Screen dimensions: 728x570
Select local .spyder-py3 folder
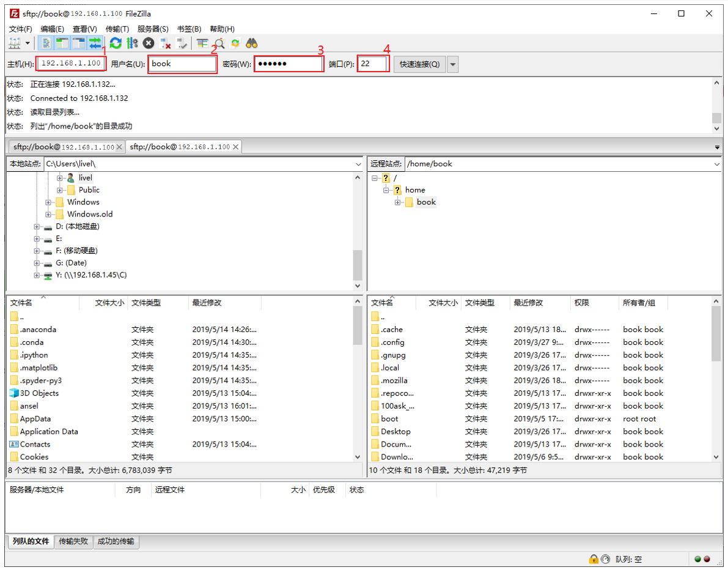[41, 380]
